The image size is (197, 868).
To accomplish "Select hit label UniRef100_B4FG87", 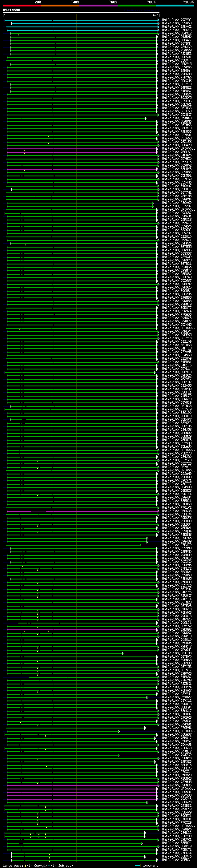I will [x=177, y=677].
